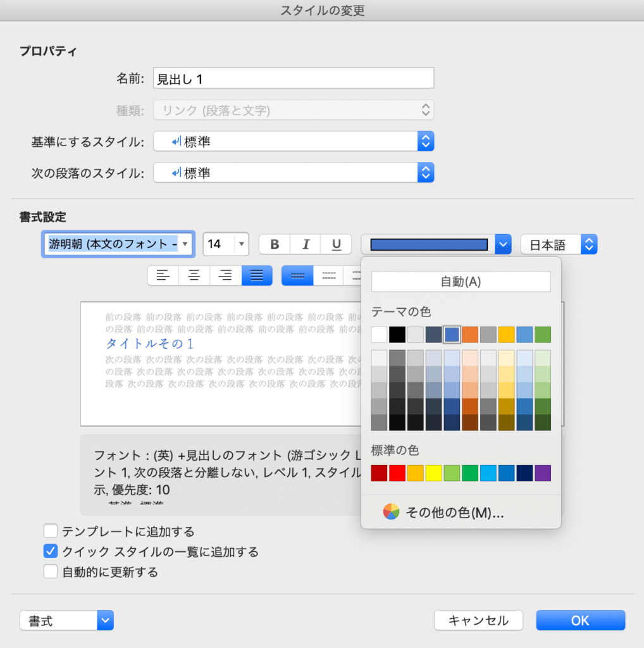Click the 名前 input field

pyautogui.click(x=294, y=78)
